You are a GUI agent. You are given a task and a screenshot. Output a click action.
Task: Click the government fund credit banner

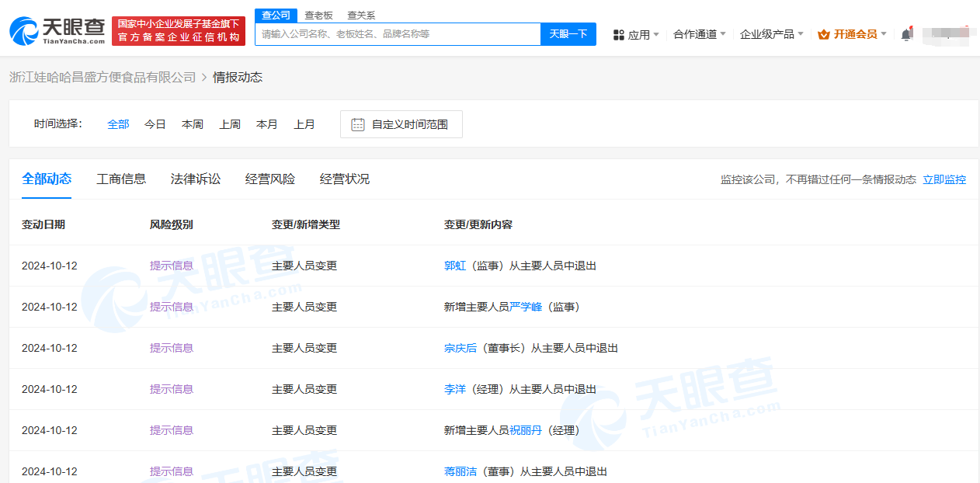pyautogui.click(x=179, y=31)
